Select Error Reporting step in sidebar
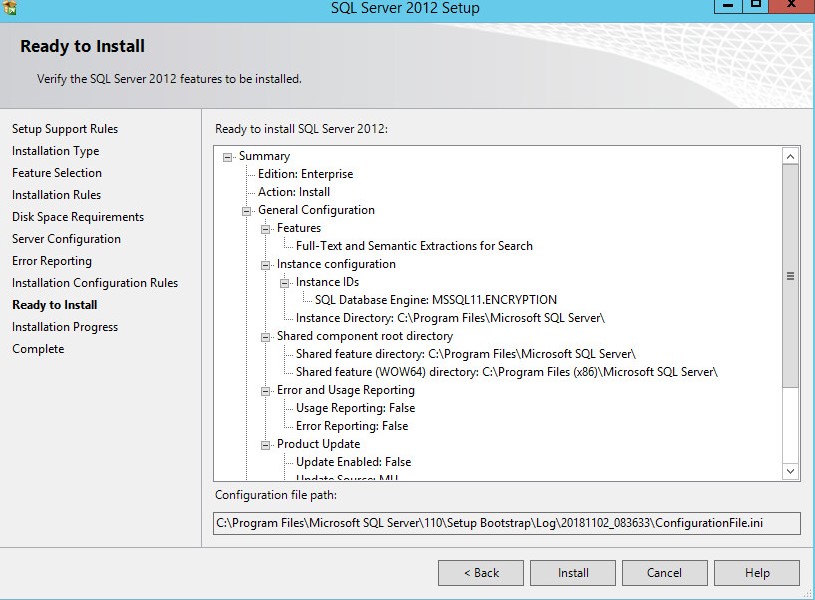Viewport: 815px width, 600px height. 52,261
